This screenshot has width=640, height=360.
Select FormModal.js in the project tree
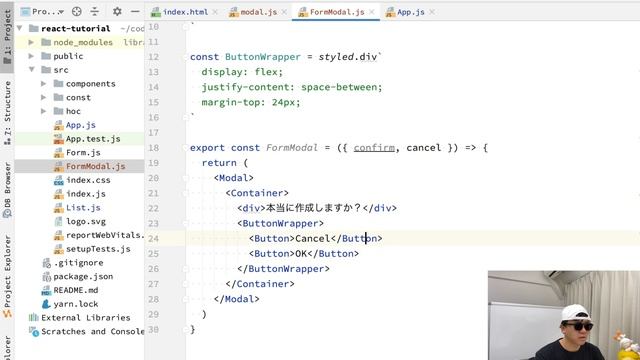(x=96, y=166)
